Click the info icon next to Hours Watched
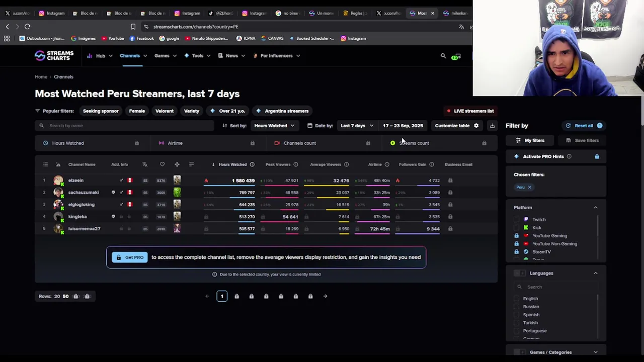Image resolution: width=644 pixels, height=362 pixels. pos(252,164)
